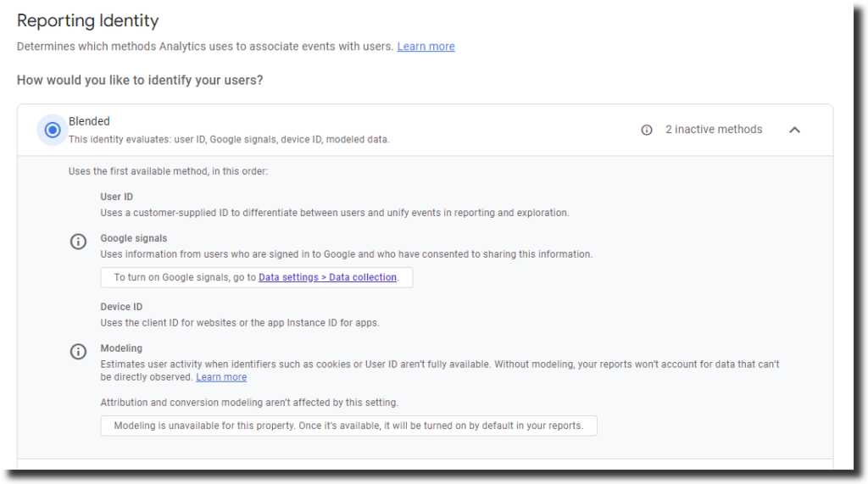Click the Modeling method heading
868x484 pixels.
click(x=121, y=348)
